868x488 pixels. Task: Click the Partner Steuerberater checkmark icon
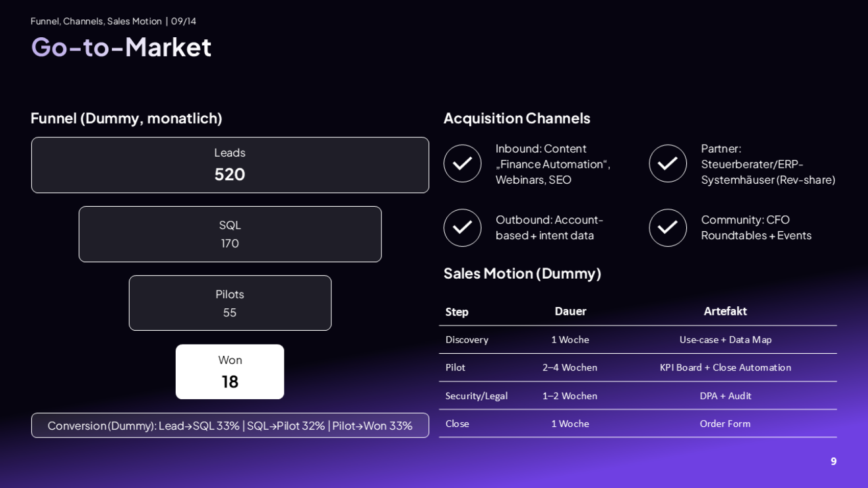pyautogui.click(x=667, y=163)
